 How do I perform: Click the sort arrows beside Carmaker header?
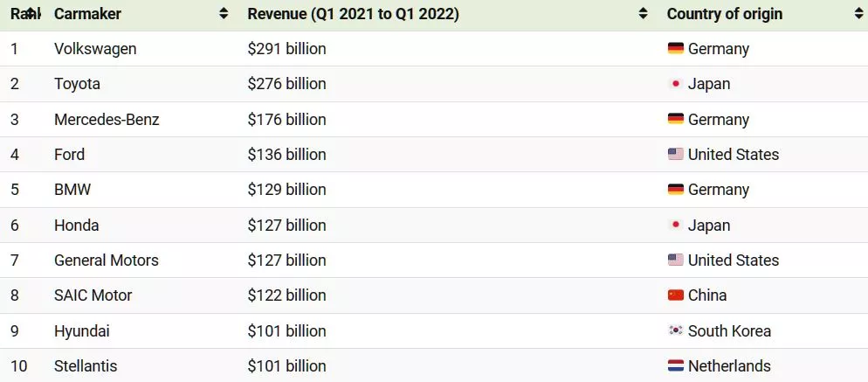click(x=224, y=14)
